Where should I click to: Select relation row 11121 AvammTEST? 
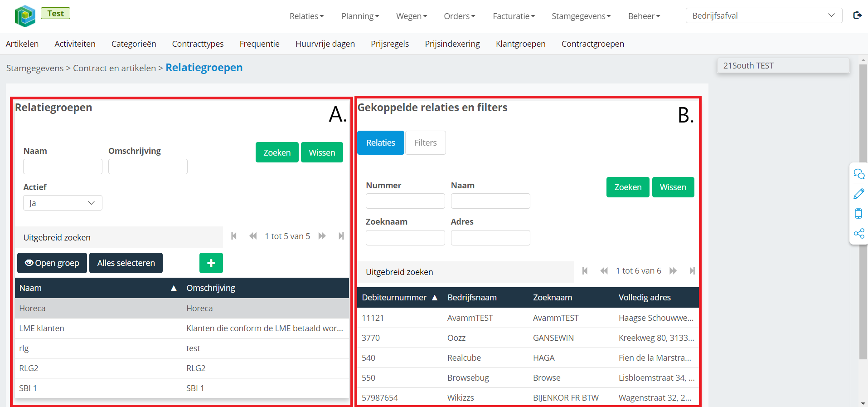[x=528, y=318]
